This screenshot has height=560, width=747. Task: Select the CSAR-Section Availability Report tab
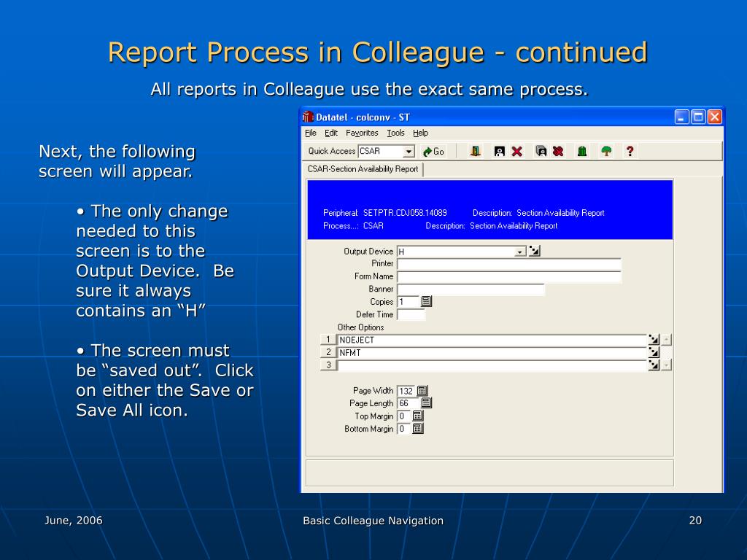tap(363, 169)
